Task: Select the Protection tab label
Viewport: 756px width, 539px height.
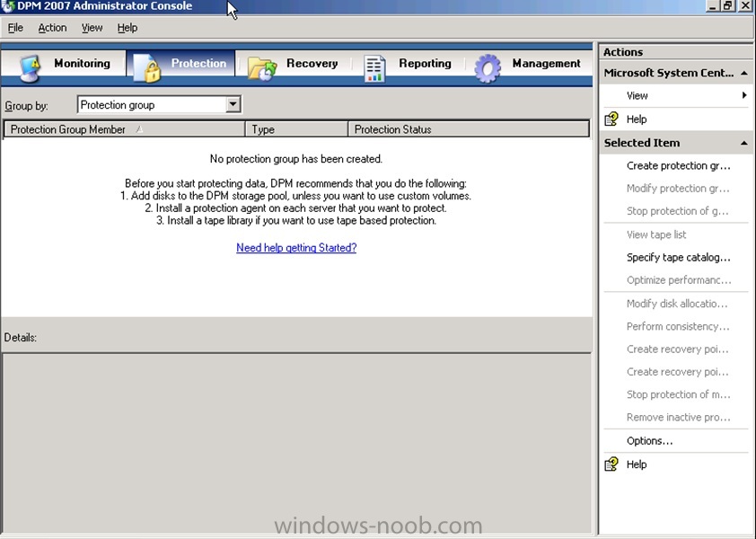Action: point(198,63)
